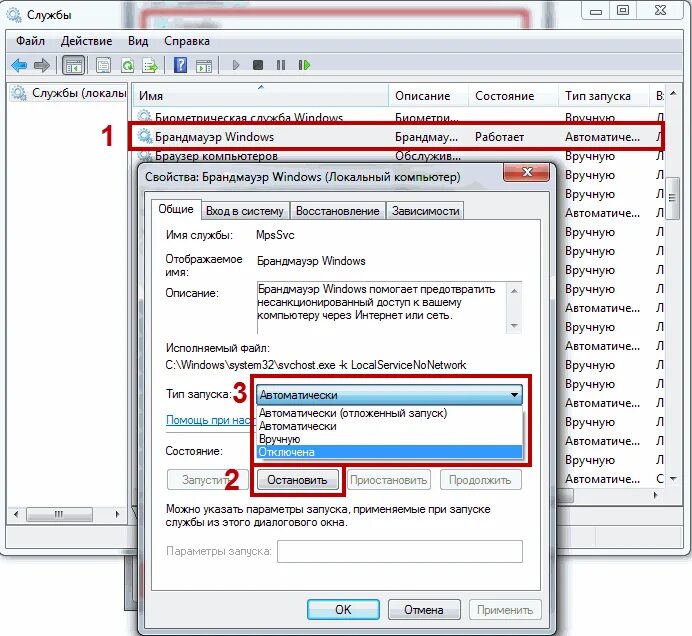Image resolution: width=692 pixels, height=636 pixels.
Task: Maximize the Службы window
Action: pyautogui.click(x=623, y=11)
